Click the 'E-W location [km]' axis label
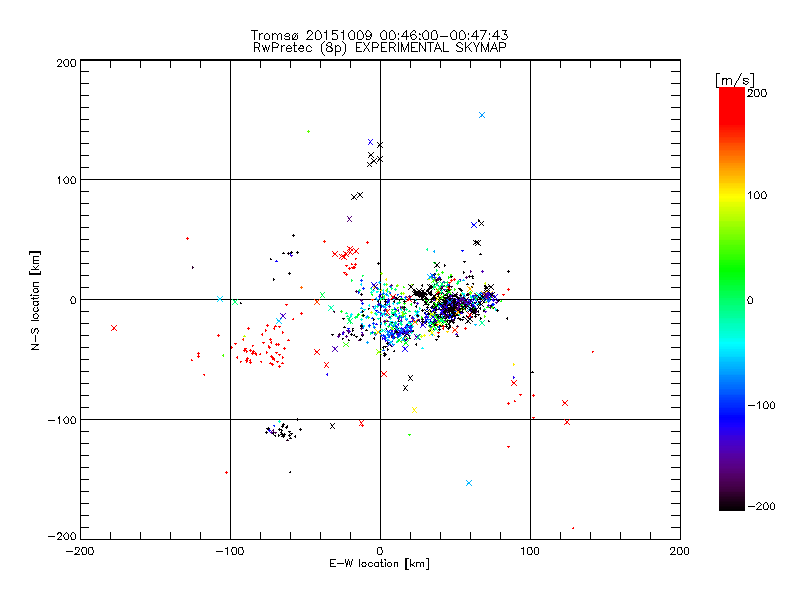Image resolution: width=800 pixels, height=600 pixels. [x=379, y=564]
